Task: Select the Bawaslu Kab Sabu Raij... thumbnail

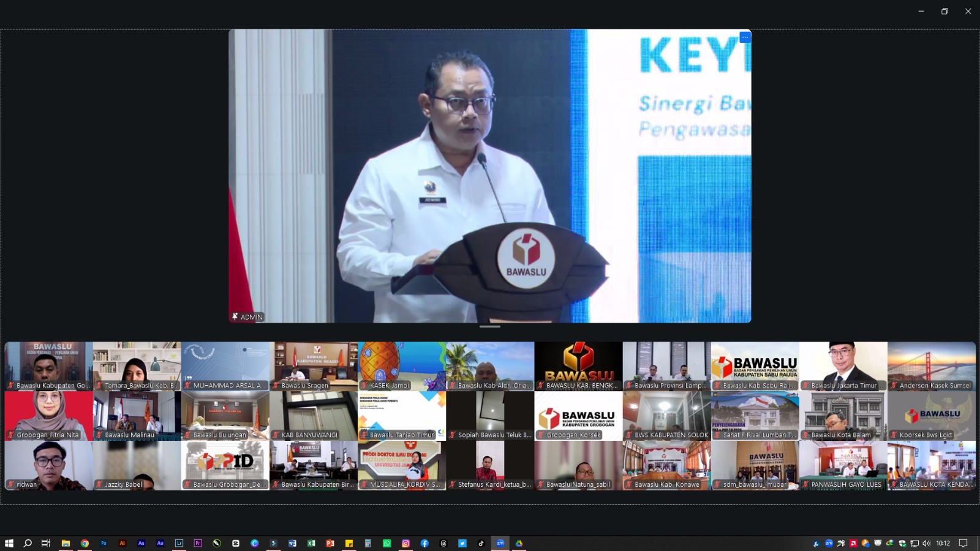Action: coord(755,366)
